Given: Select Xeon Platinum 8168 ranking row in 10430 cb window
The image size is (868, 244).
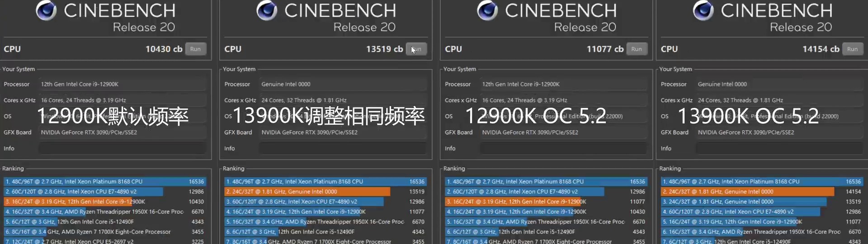Looking at the screenshot, I should [105, 182].
